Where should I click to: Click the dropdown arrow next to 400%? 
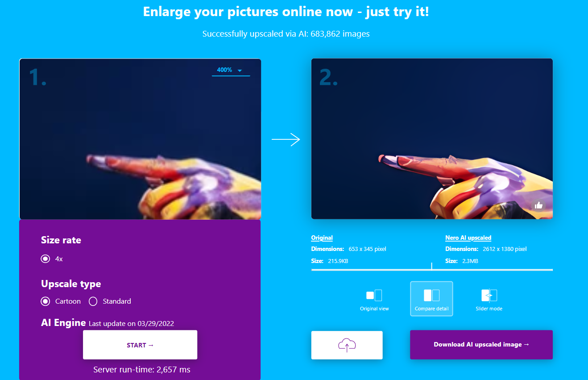pyautogui.click(x=240, y=71)
